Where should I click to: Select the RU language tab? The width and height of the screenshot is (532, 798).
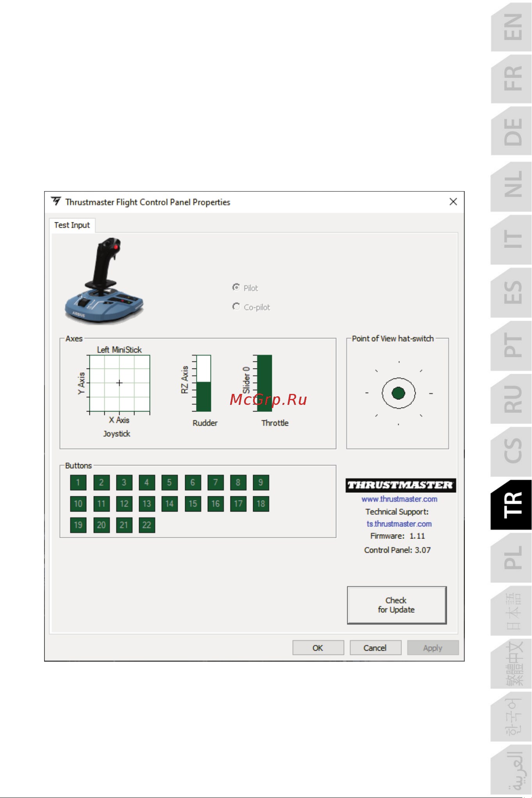pyautogui.click(x=512, y=399)
